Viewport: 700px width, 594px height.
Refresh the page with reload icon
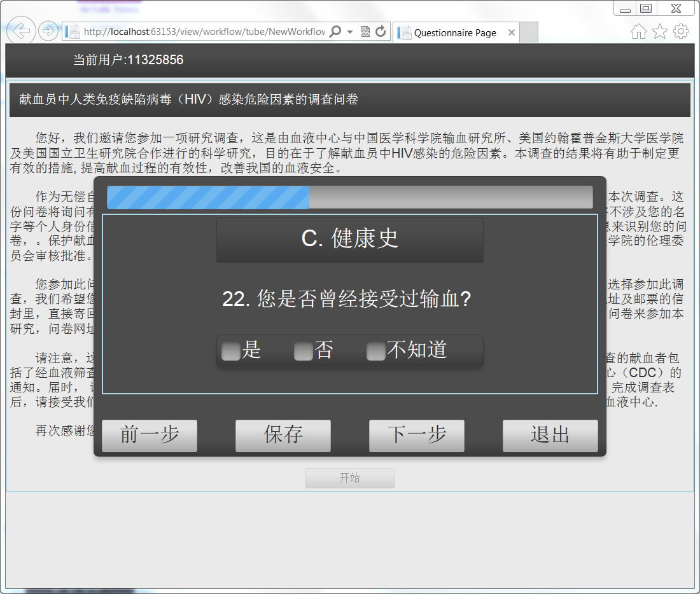(381, 32)
